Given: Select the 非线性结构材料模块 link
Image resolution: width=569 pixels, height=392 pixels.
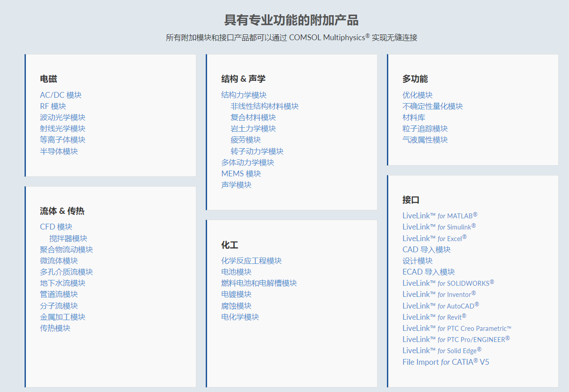Looking at the screenshot, I should tap(265, 106).
